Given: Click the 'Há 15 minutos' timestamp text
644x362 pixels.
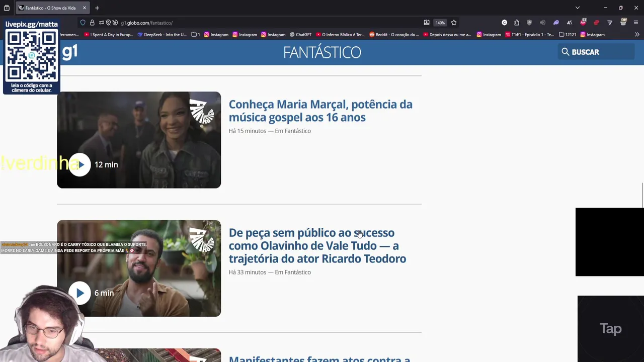Looking at the screenshot, I should [247, 131].
